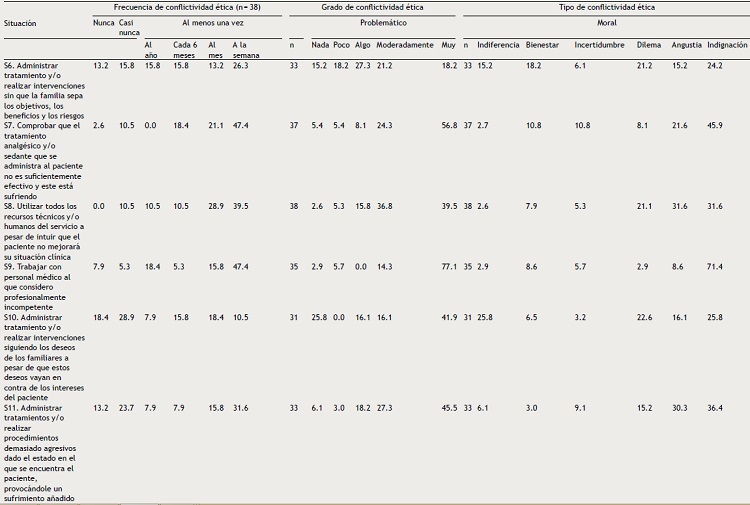
Task: Select the 'Grado de conflictividad ética' heading
Action: pyautogui.click(x=372, y=7)
